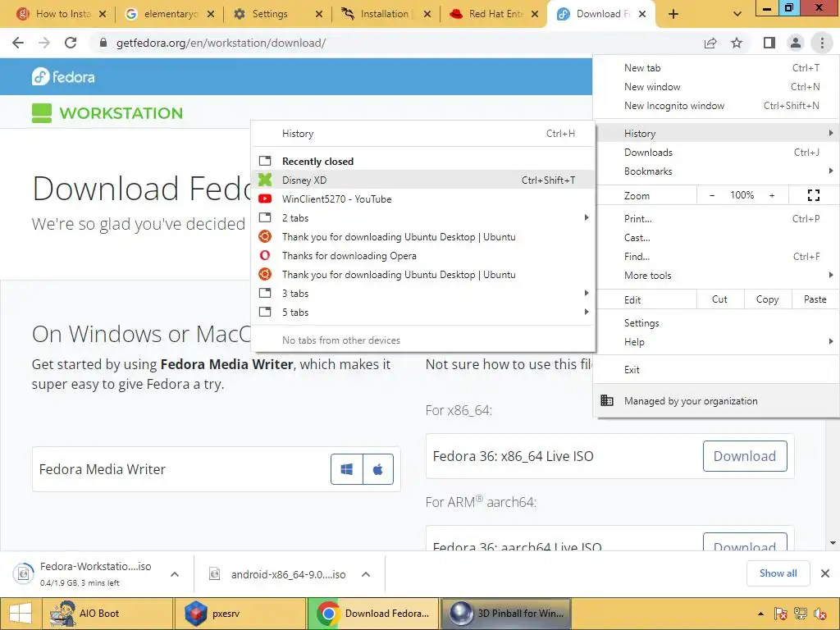Share this page via the share icon
The height and width of the screenshot is (630, 840).
coord(710,43)
